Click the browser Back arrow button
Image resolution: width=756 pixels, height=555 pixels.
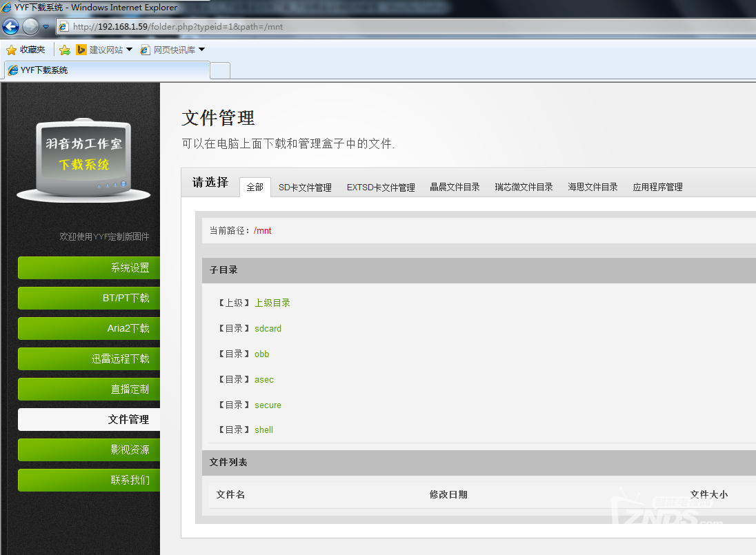click(10, 26)
